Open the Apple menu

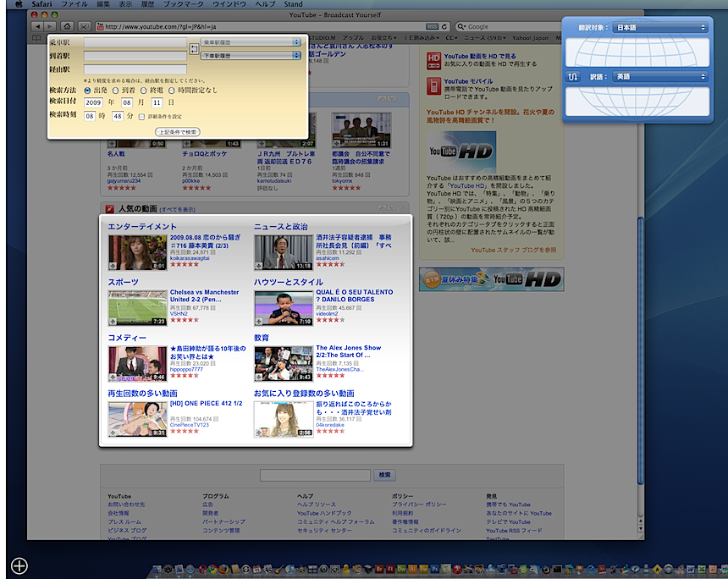pos(19,4)
